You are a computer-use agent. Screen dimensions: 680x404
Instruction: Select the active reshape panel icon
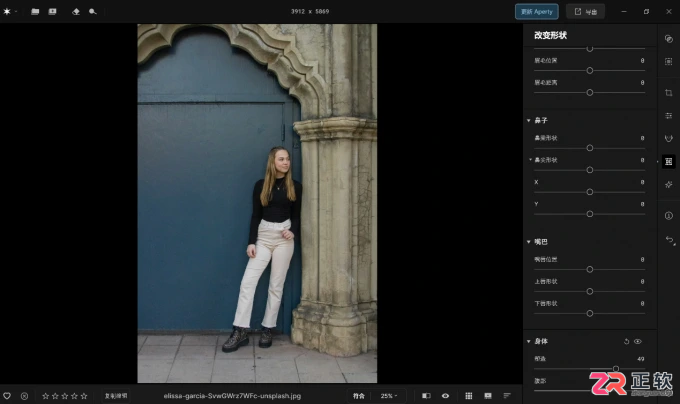[668, 161]
